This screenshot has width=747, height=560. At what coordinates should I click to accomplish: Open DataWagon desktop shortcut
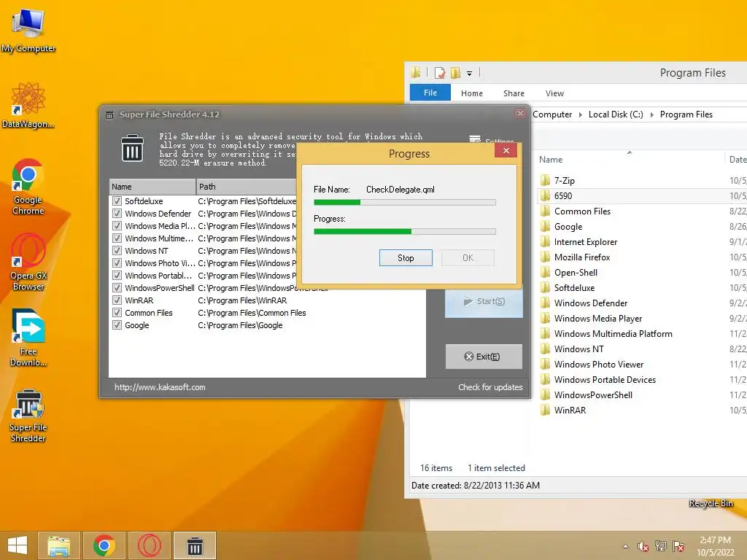click(x=28, y=106)
